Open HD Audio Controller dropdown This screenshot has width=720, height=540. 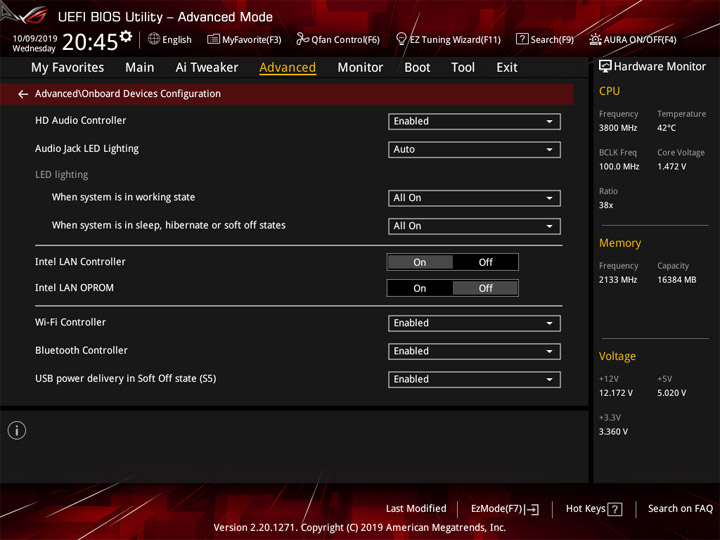click(474, 122)
